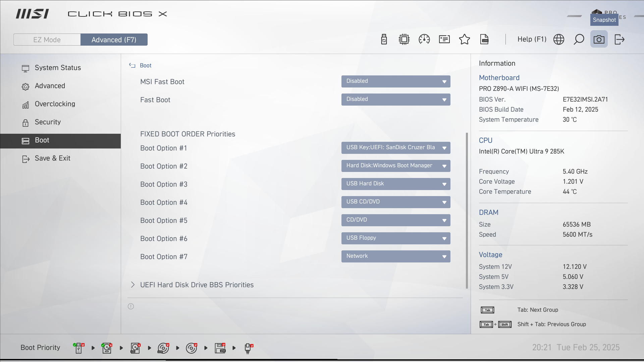The width and height of the screenshot is (644, 362).
Task: Expand UEFI Hard Disk Drive BBS Priorities
Action: [197, 285]
